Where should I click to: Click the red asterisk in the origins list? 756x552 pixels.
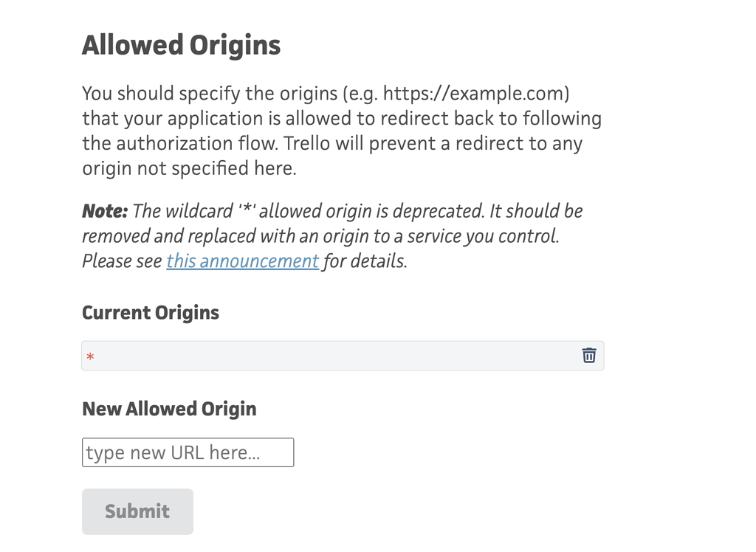click(x=89, y=355)
